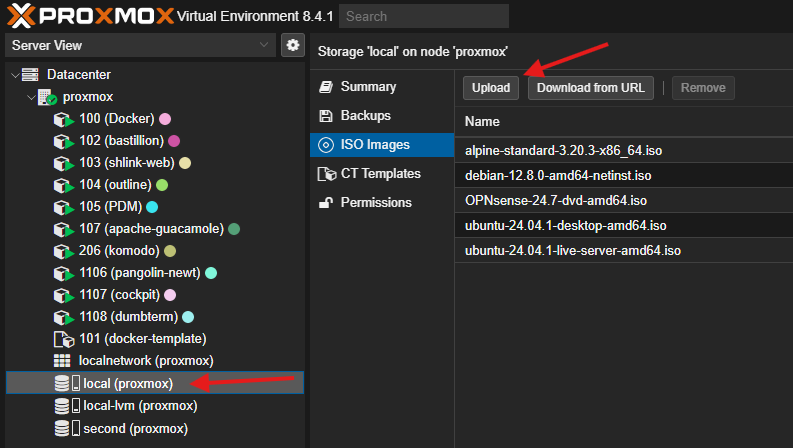Open the Server View settings gear
Screen dimensions: 793x448
(x=293, y=46)
